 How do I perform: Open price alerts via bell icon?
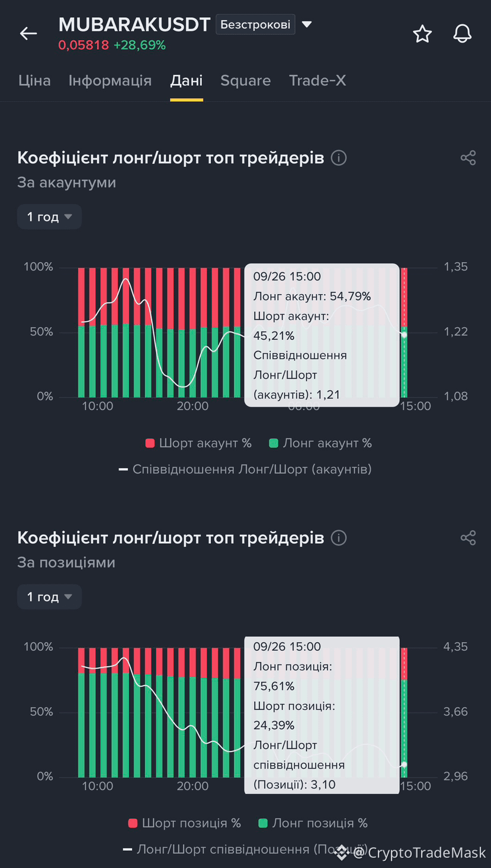coord(463,34)
